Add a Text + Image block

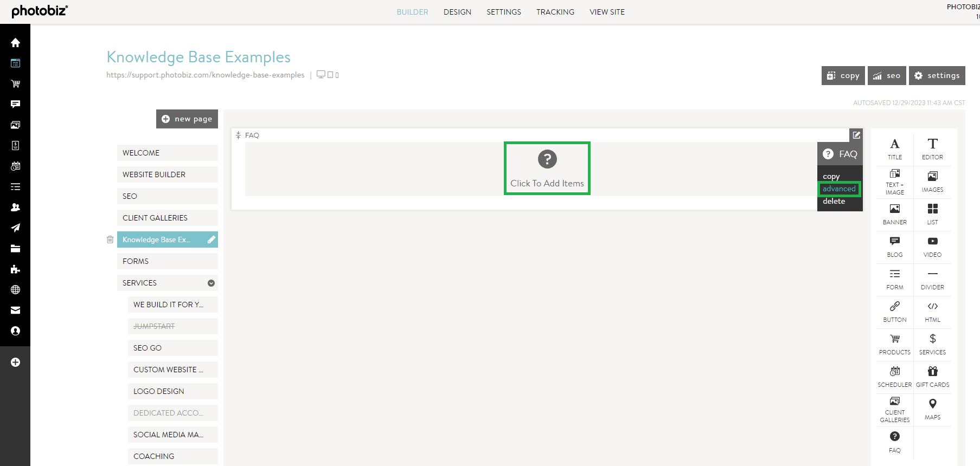pyautogui.click(x=895, y=182)
